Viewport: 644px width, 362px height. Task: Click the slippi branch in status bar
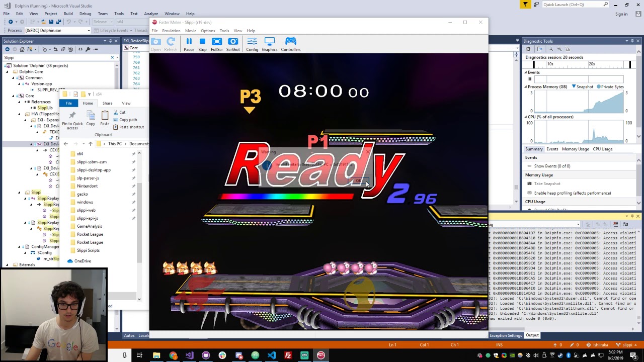(627, 345)
